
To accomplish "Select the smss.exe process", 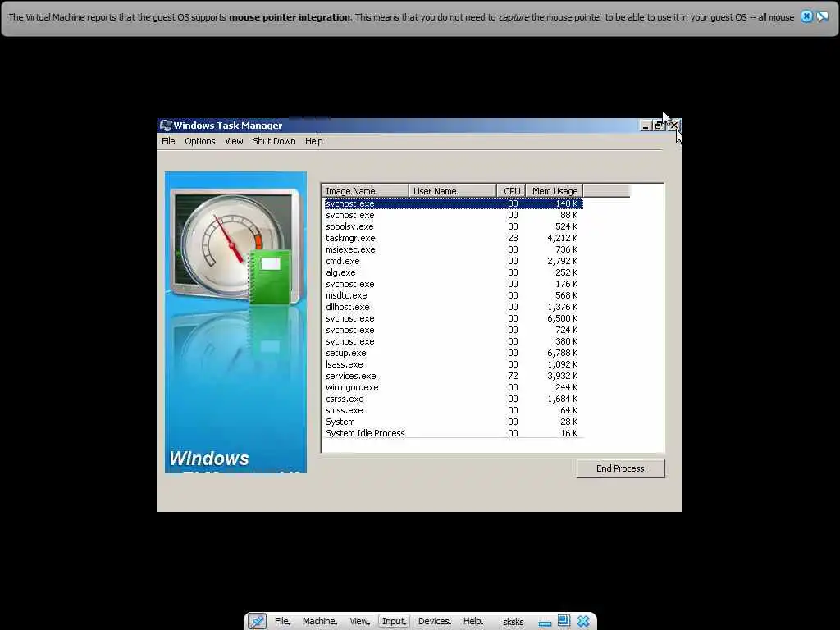I will [453, 410].
